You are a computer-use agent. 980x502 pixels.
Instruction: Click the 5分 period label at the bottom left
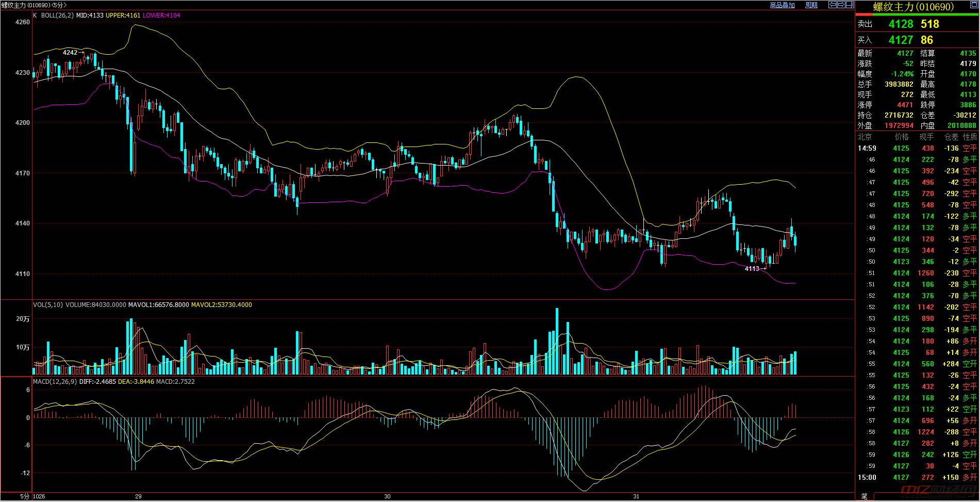25,496
